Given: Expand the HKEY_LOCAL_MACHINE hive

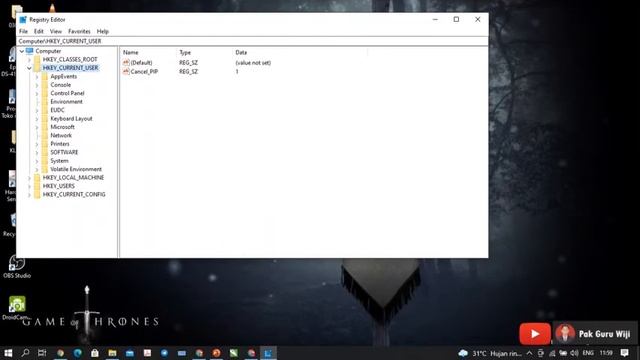Looking at the screenshot, I should (x=29, y=178).
